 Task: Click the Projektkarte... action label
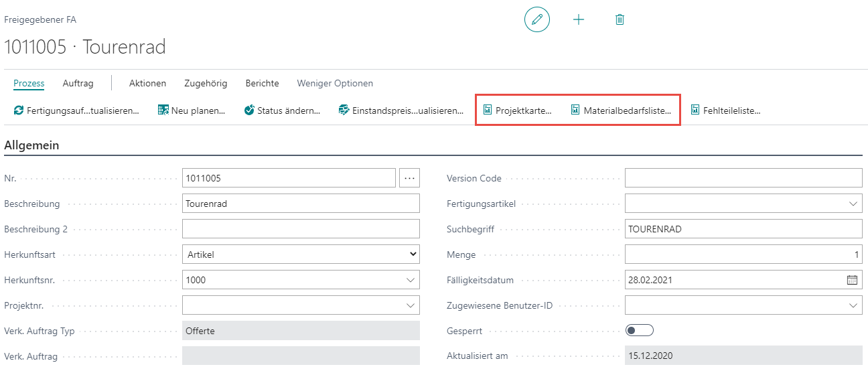tap(524, 110)
